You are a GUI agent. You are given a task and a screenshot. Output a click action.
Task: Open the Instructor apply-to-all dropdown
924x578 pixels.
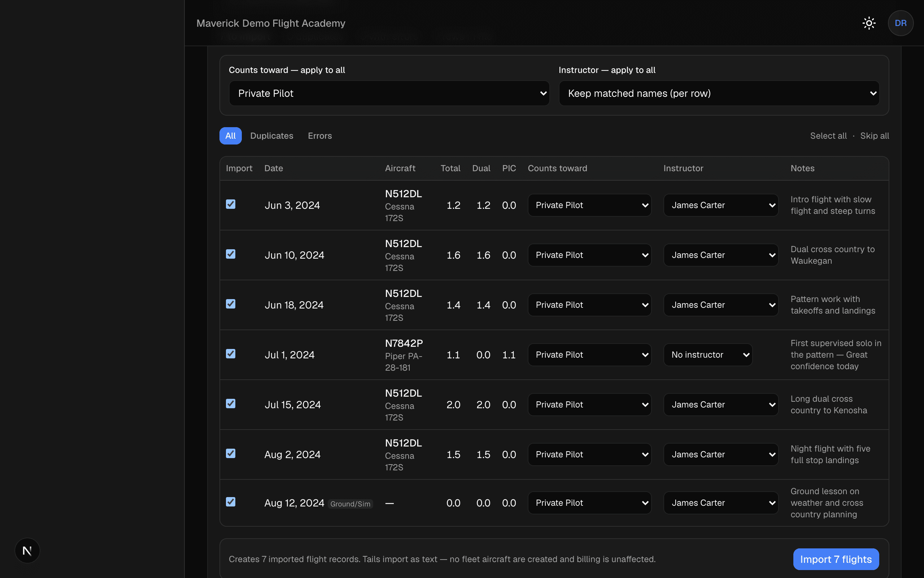point(719,93)
